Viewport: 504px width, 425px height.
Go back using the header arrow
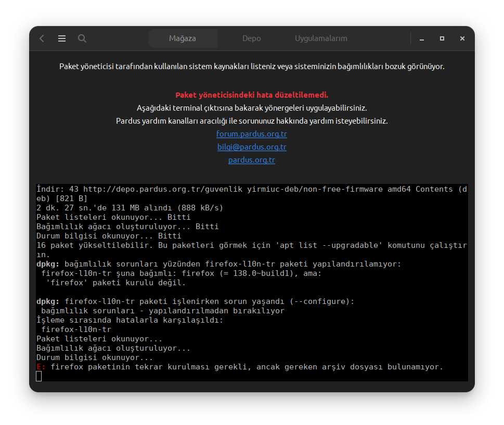pos(42,38)
